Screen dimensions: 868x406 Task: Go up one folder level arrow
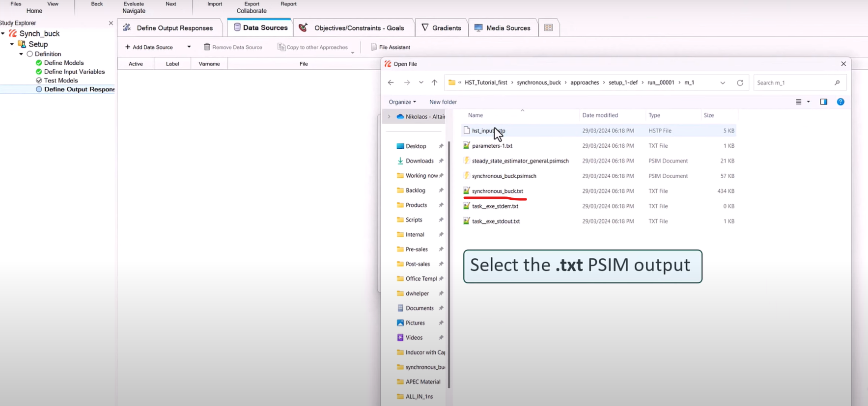[434, 82]
